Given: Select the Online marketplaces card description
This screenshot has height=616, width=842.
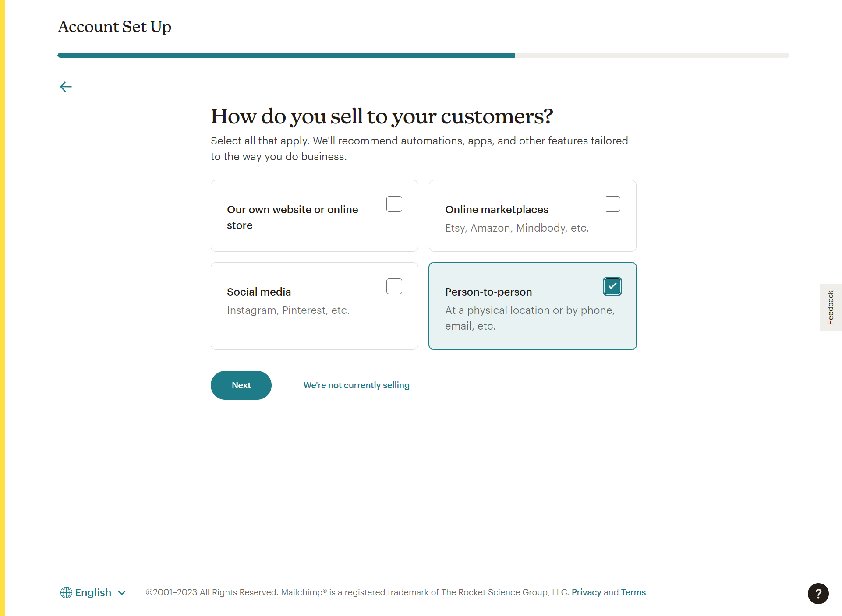Looking at the screenshot, I should coord(517,228).
